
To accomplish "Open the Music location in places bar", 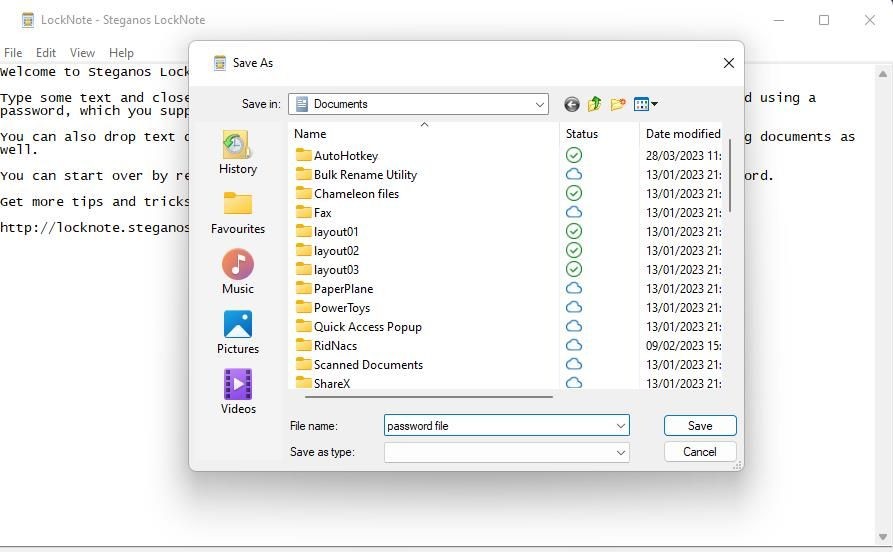I will pos(237,272).
